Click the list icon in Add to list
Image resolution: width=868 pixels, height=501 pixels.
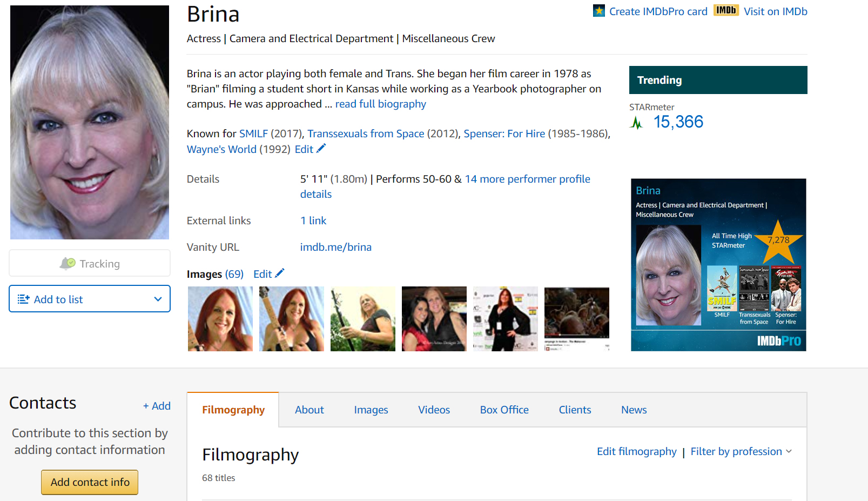click(23, 299)
